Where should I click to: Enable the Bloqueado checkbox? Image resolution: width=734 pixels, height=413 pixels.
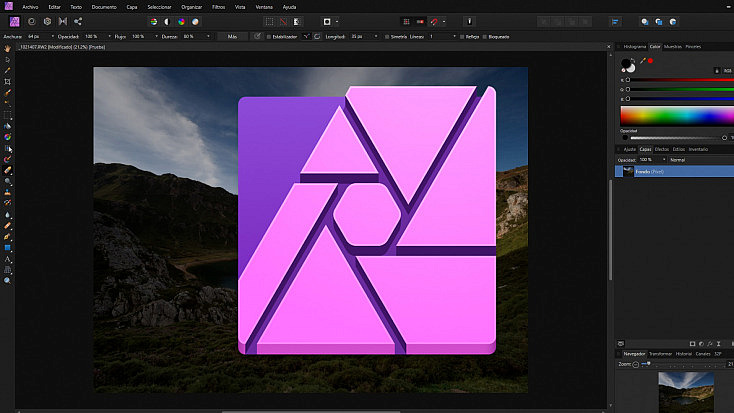click(484, 37)
